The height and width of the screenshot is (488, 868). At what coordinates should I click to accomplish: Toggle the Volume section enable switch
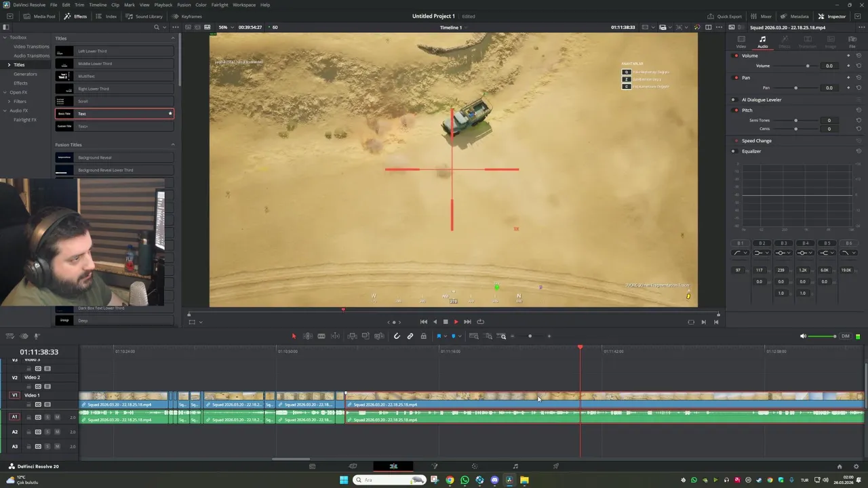(736, 56)
